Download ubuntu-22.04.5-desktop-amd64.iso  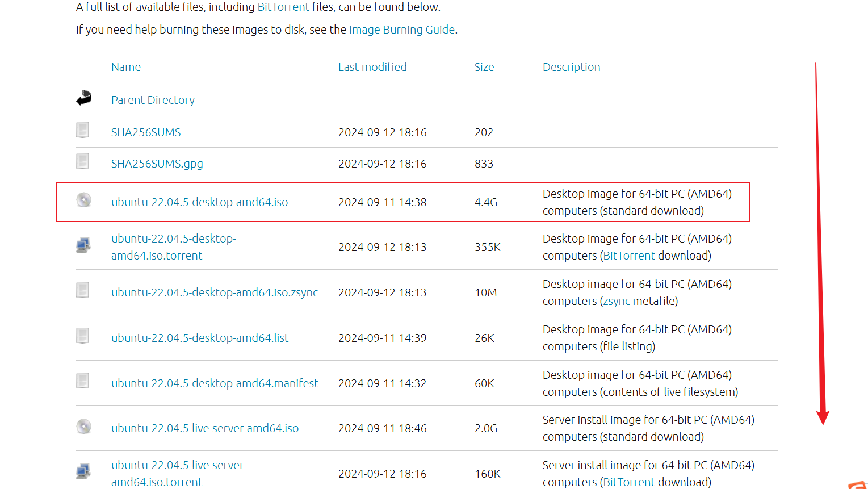pos(199,202)
